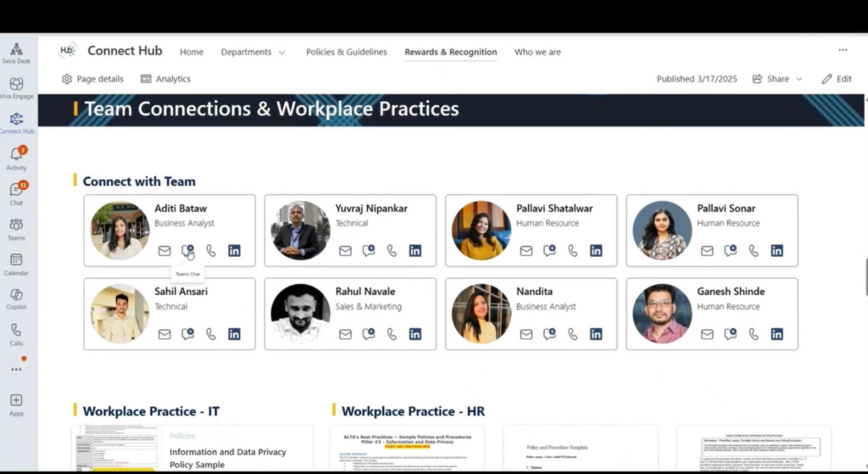This screenshot has height=474, width=868.
Task: Email Sahil Ansari via mail icon
Action: tap(164, 334)
